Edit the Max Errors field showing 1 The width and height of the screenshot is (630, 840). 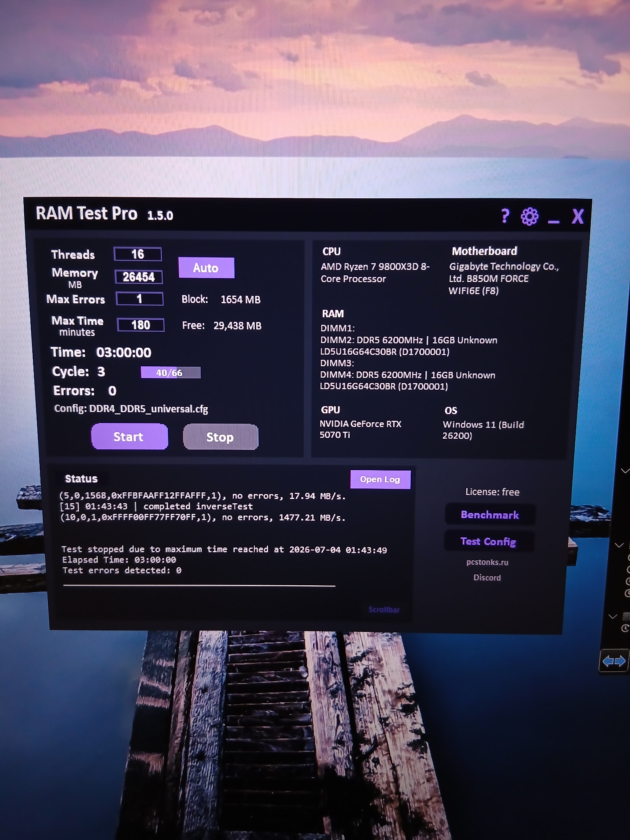[140, 299]
